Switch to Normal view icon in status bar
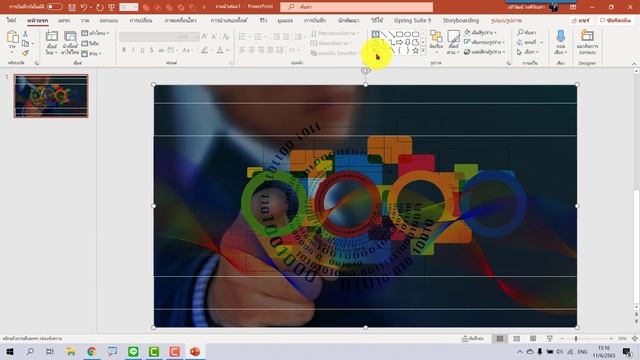The image size is (640, 360). (500, 338)
